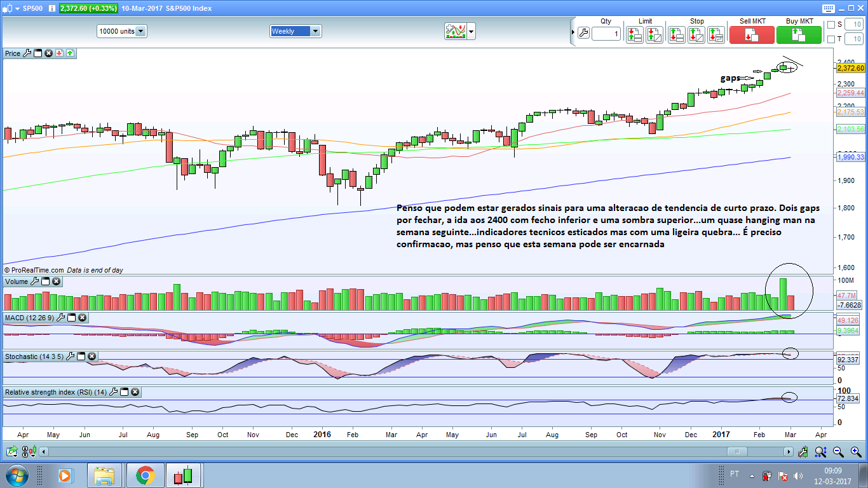Viewport: 868px width, 488px height.
Task: Click the first Limit order icon
Action: point(634,34)
